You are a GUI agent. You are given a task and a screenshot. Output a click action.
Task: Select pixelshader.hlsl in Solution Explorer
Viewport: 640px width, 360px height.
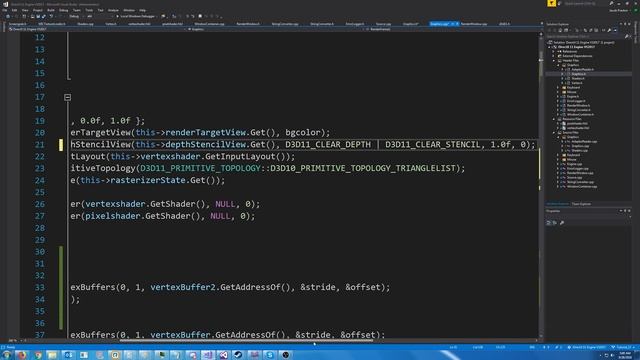[577, 123]
